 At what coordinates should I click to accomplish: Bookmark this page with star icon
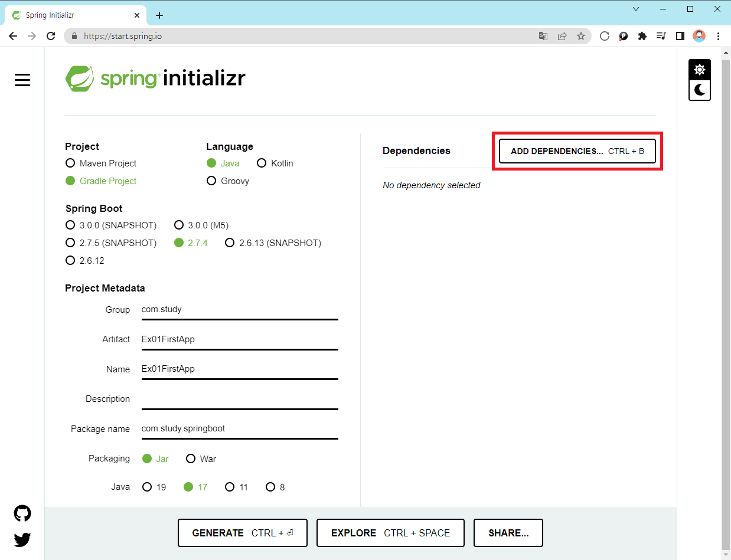pyautogui.click(x=581, y=36)
